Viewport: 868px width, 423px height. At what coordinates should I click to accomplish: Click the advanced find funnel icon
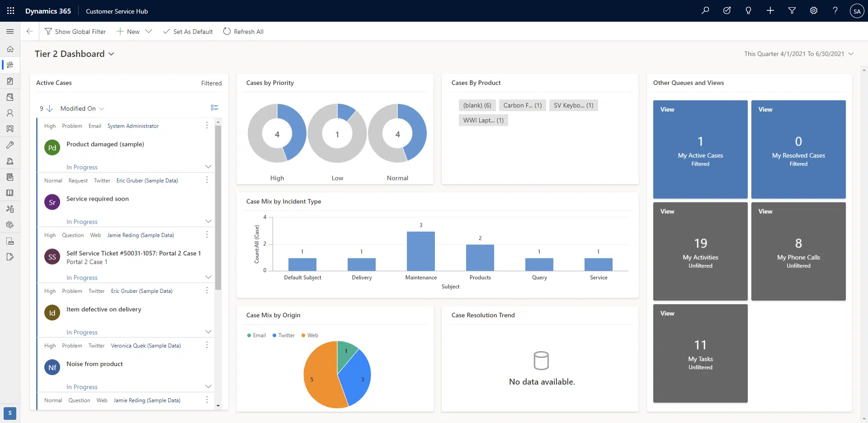point(792,11)
